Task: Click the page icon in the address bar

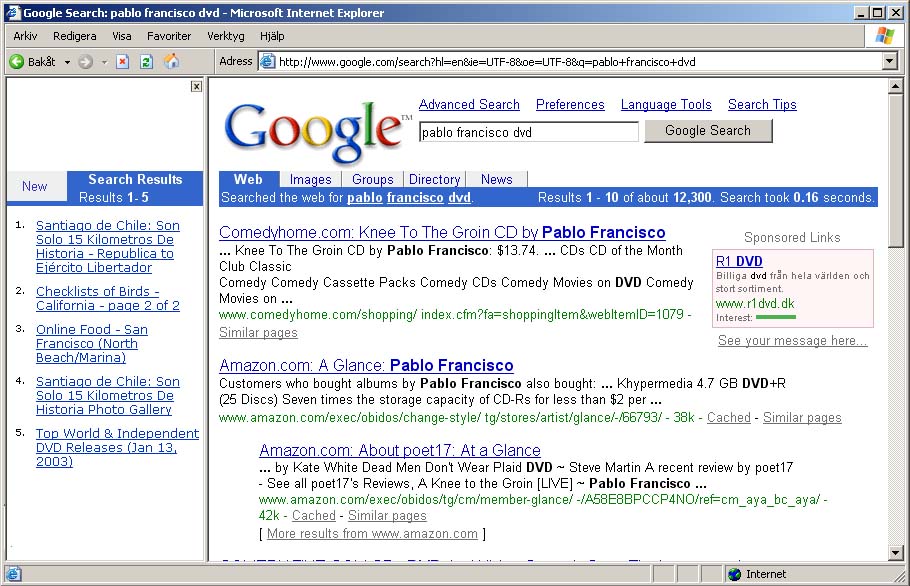Action: click(x=267, y=62)
